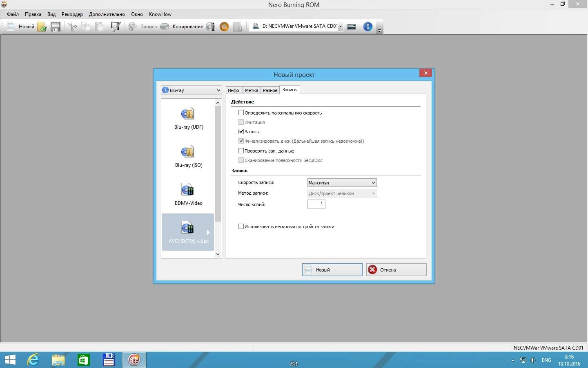Open Метод записи dropdown
Screen dimensions: 588x368
pyautogui.click(x=342, y=193)
